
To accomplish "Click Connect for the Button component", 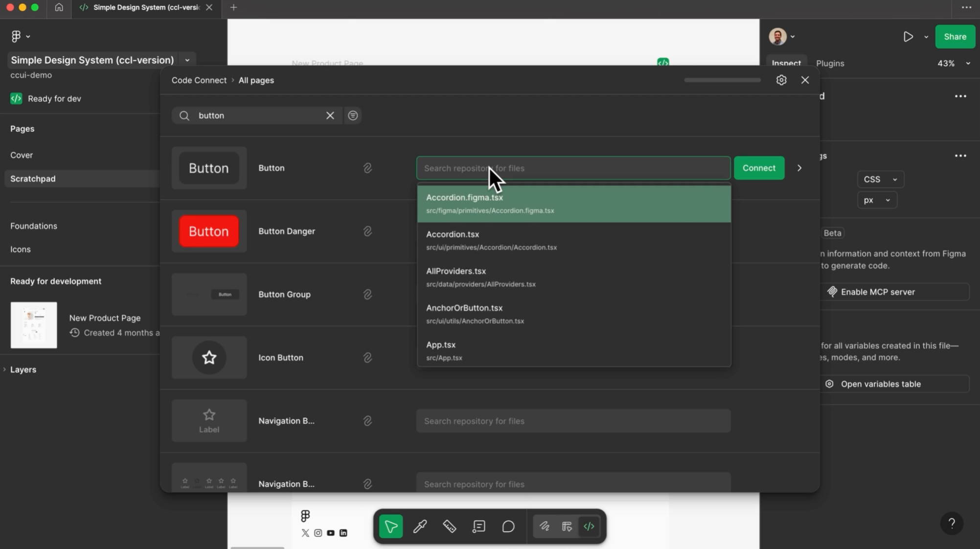I will coord(759,168).
